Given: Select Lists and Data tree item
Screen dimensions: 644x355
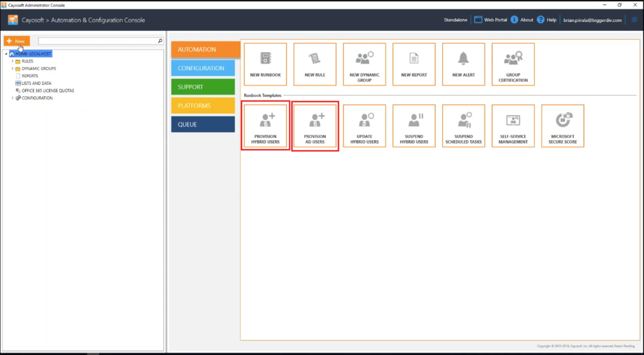Looking at the screenshot, I should [x=36, y=84].
